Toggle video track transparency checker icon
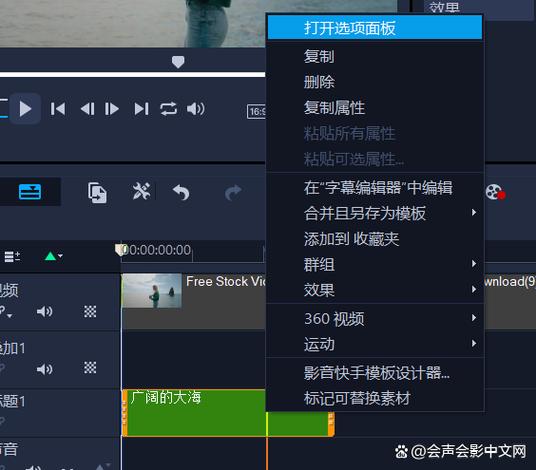This screenshot has width=536, height=470. [x=90, y=311]
